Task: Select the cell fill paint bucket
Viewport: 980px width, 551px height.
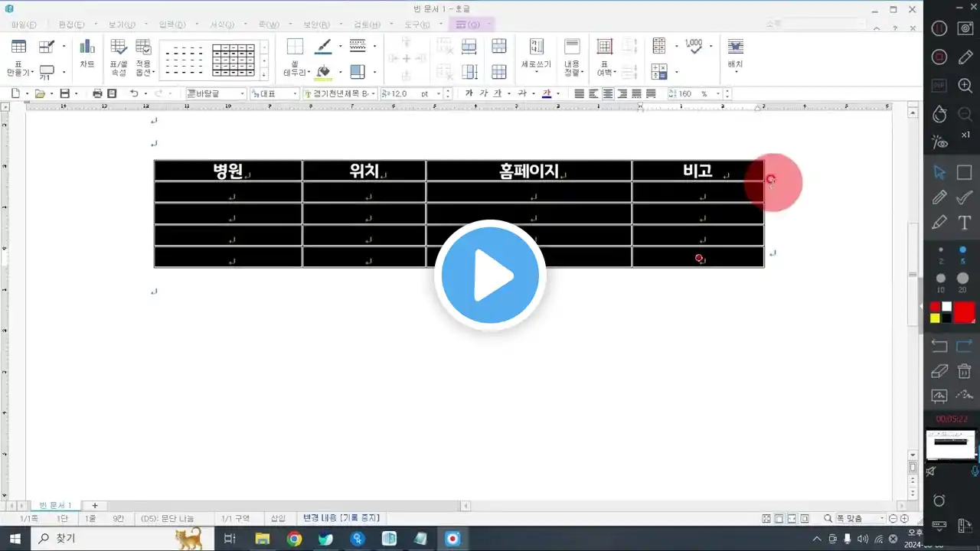Action: (324, 72)
